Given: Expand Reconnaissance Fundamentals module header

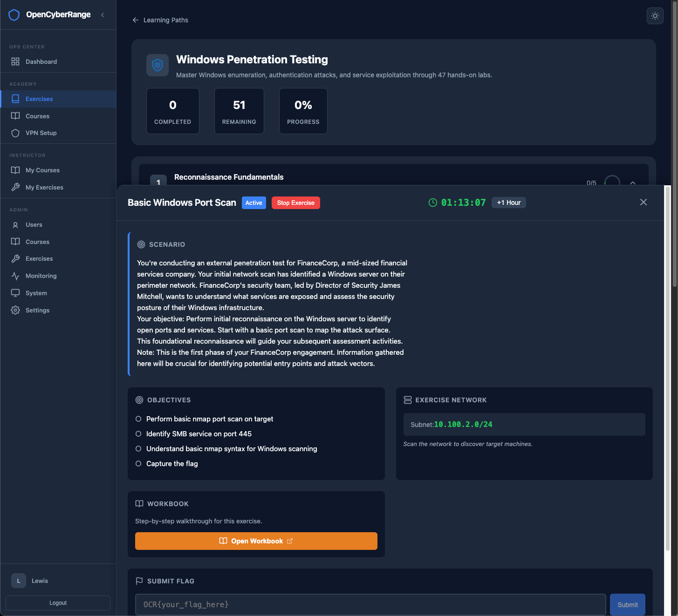Looking at the screenshot, I should coord(228,177).
